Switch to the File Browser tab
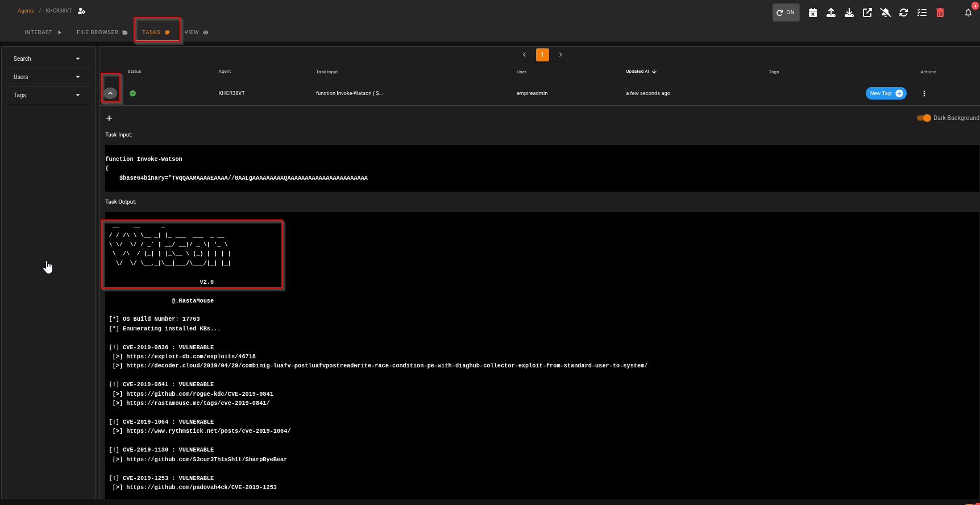Viewport: 980px width, 505px height. (102, 32)
